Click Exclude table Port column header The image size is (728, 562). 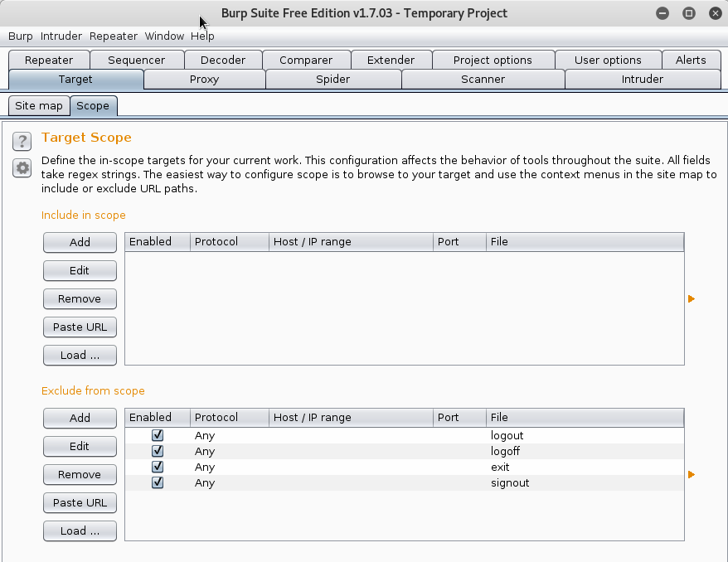[x=459, y=418]
